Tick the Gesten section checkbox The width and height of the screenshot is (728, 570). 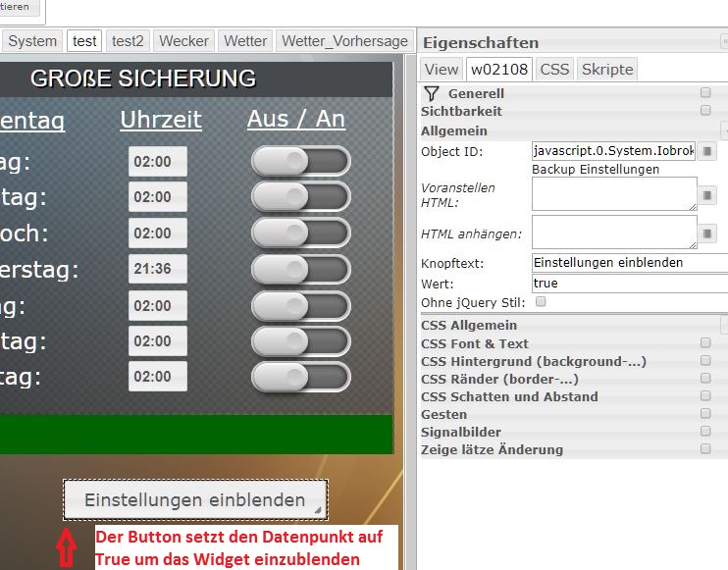pyautogui.click(x=705, y=414)
